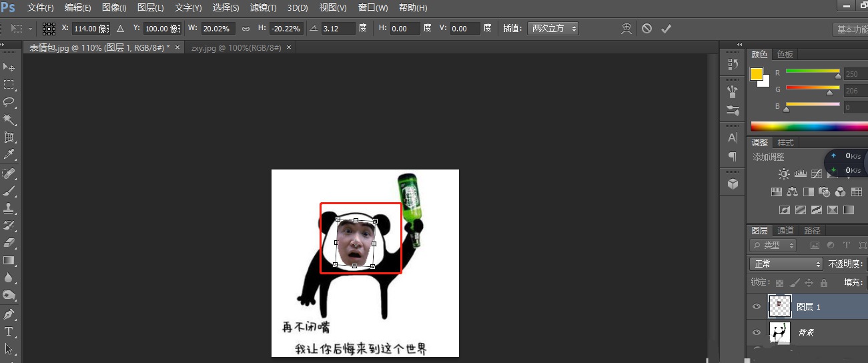Switch to the 通道 tab
The width and height of the screenshot is (868, 363).
coord(785,230)
